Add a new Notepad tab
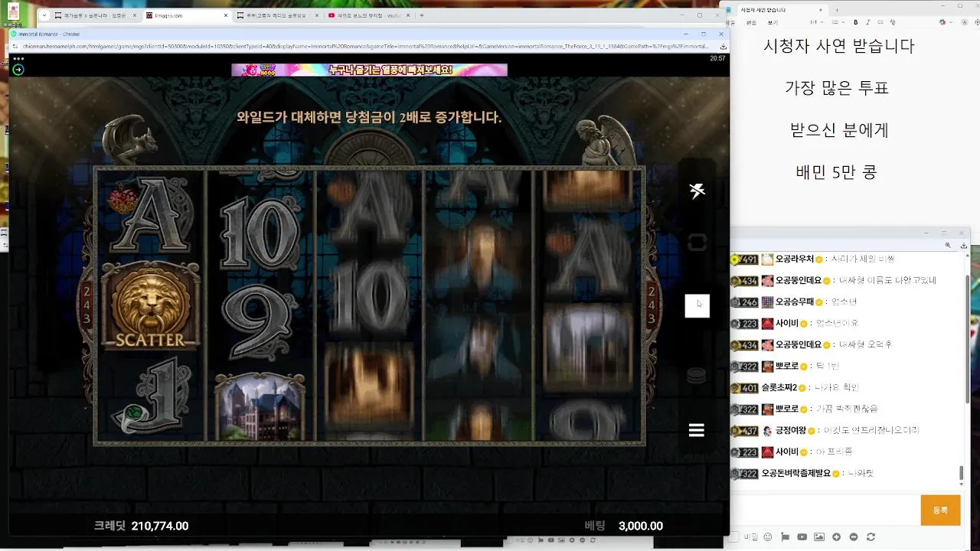The height and width of the screenshot is (551, 980). pos(837,10)
